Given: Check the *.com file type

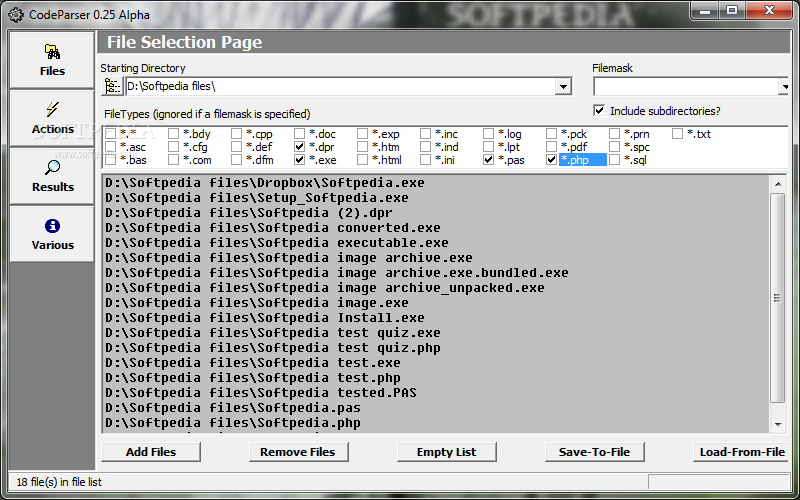Looking at the screenshot, I should 173,160.
